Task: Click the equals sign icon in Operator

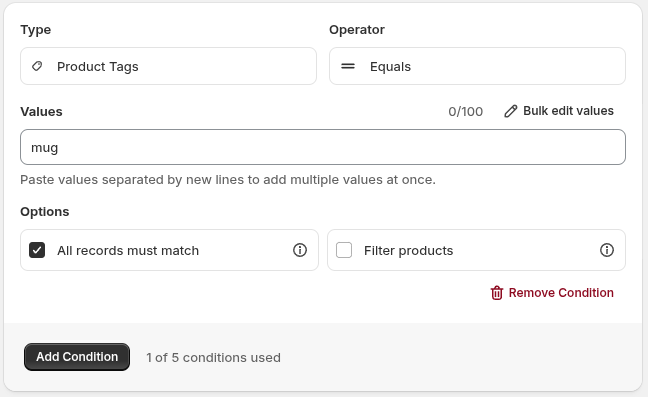Action: pyautogui.click(x=348, y=66)
